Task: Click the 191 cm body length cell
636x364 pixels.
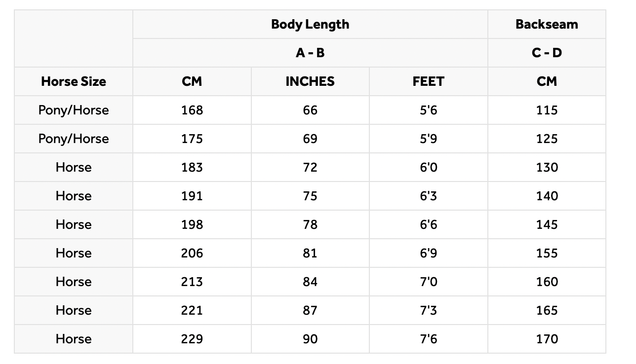Action: 192,196
